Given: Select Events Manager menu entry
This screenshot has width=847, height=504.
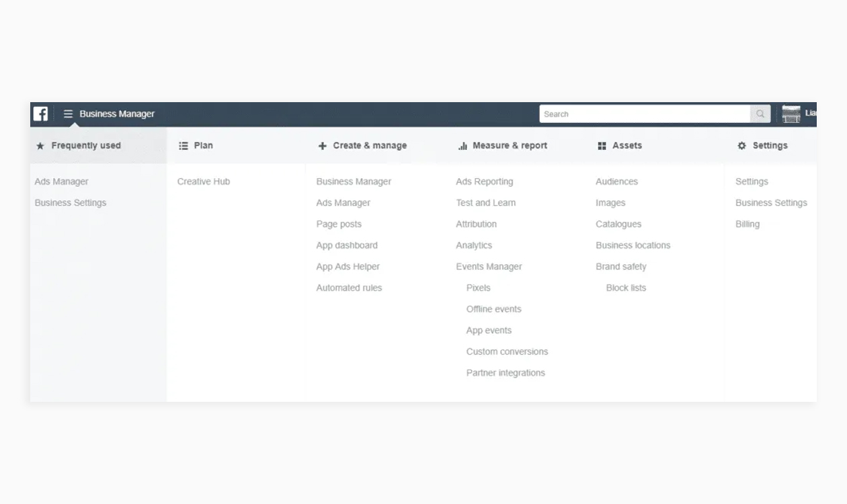Looking at the screenshot, I should (x=489, y=267).
